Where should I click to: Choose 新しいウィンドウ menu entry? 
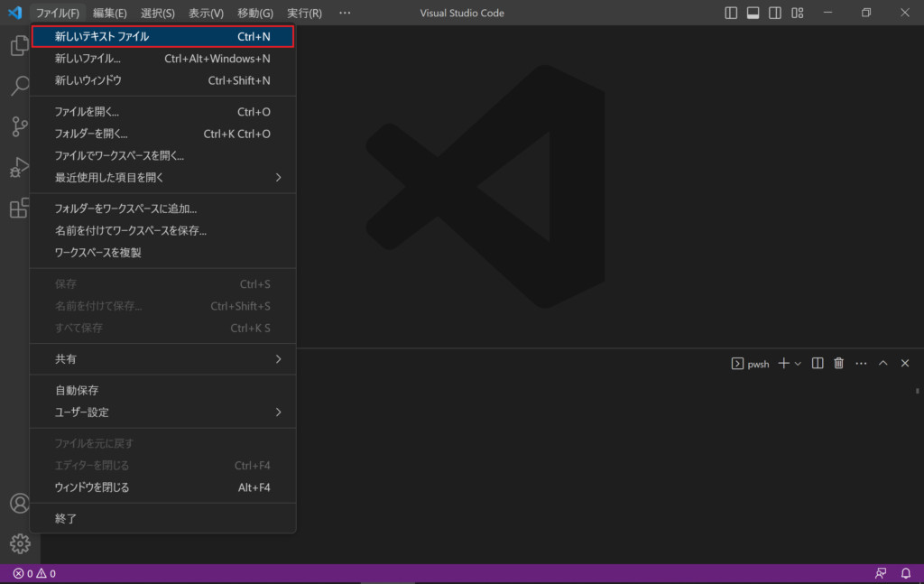(162, 80)
